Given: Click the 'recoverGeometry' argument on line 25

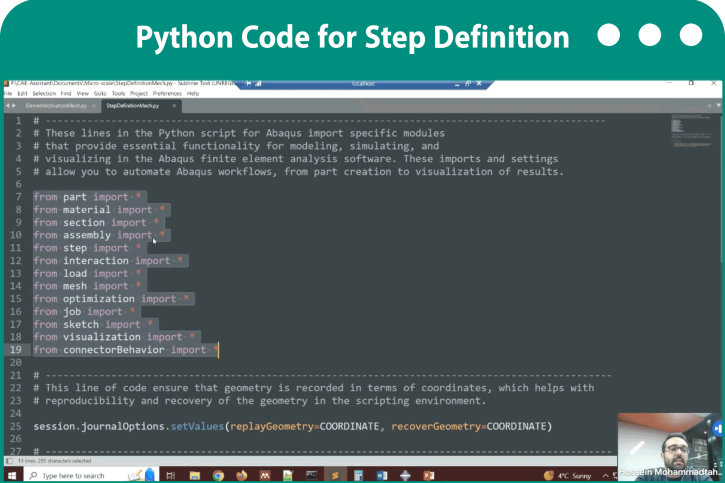Looking at the screenshot, I should click(x=436, y=426).
